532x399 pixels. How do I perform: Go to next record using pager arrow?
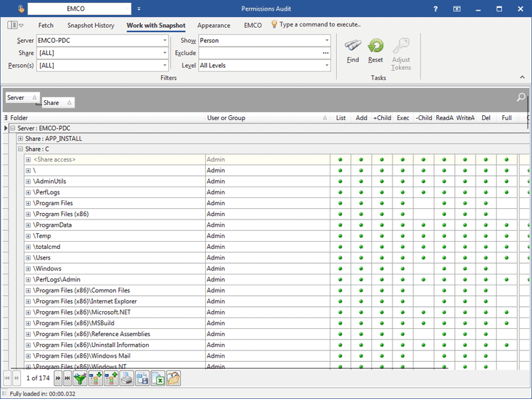58,378
